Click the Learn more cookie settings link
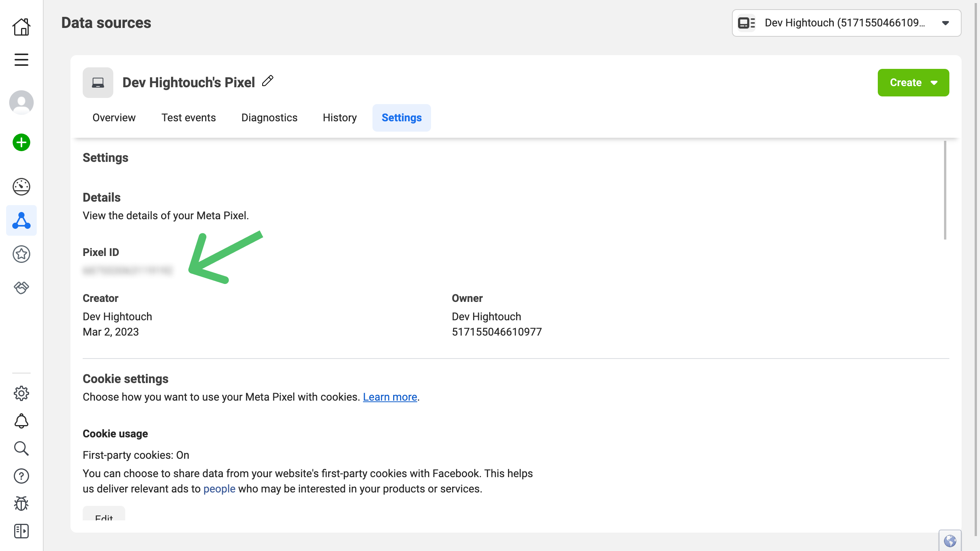 (390, 397)
